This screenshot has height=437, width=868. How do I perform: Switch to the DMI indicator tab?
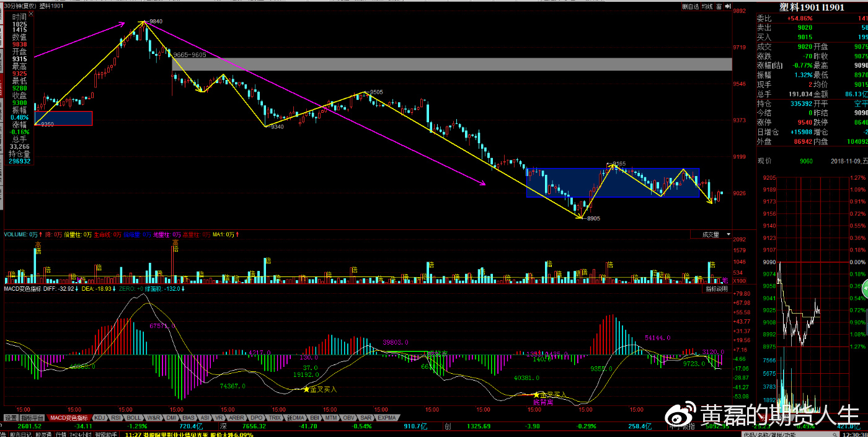(172, 418)
